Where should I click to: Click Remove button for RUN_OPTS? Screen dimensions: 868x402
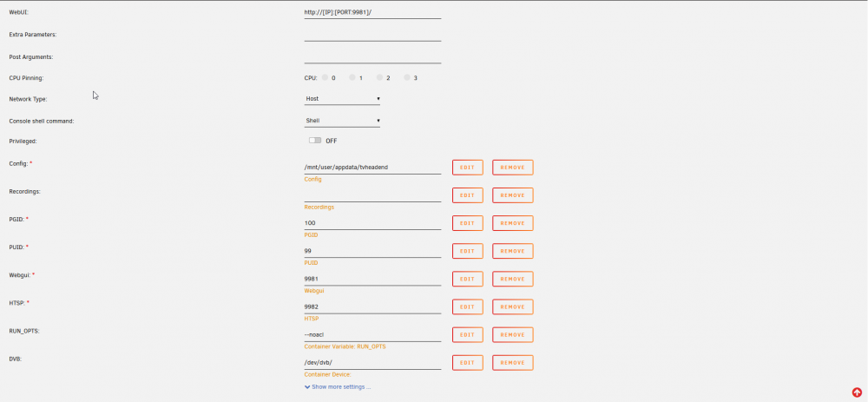513,335
